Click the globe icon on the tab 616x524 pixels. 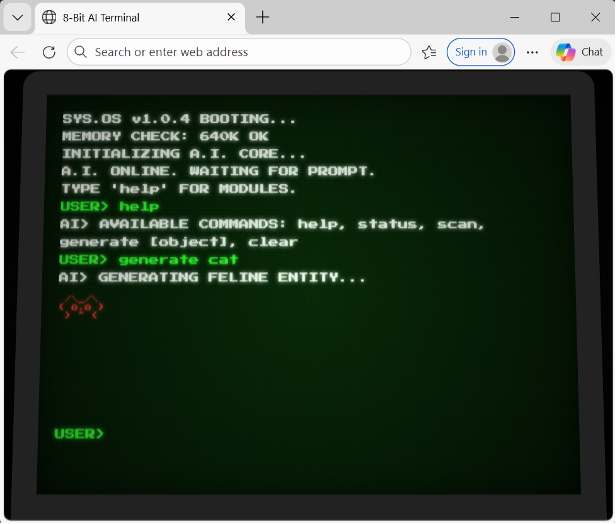(x=49, y=17)
